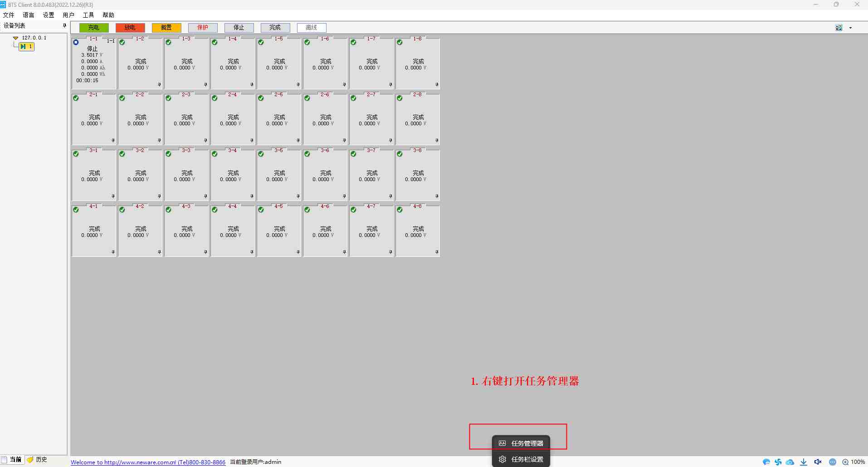
Task: Toggle the pin on channel 4-2 tile
Action: coord(159,252)
